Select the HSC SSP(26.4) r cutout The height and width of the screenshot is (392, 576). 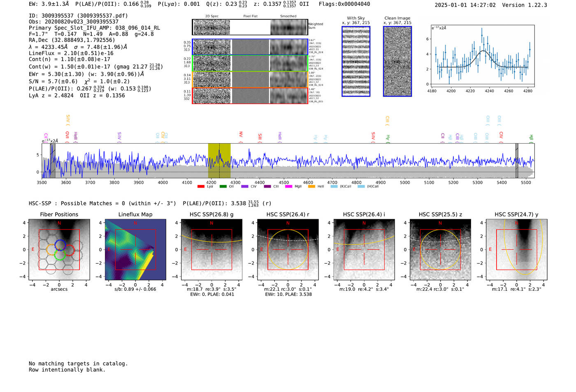click(x=288, y=250)
